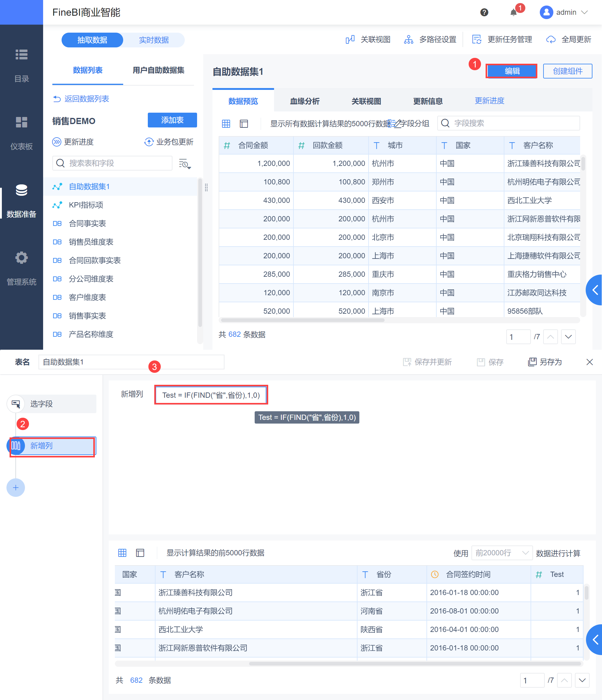Open the 前20000行 dropdown
602x700 pixels.
(x=502, y=553)
